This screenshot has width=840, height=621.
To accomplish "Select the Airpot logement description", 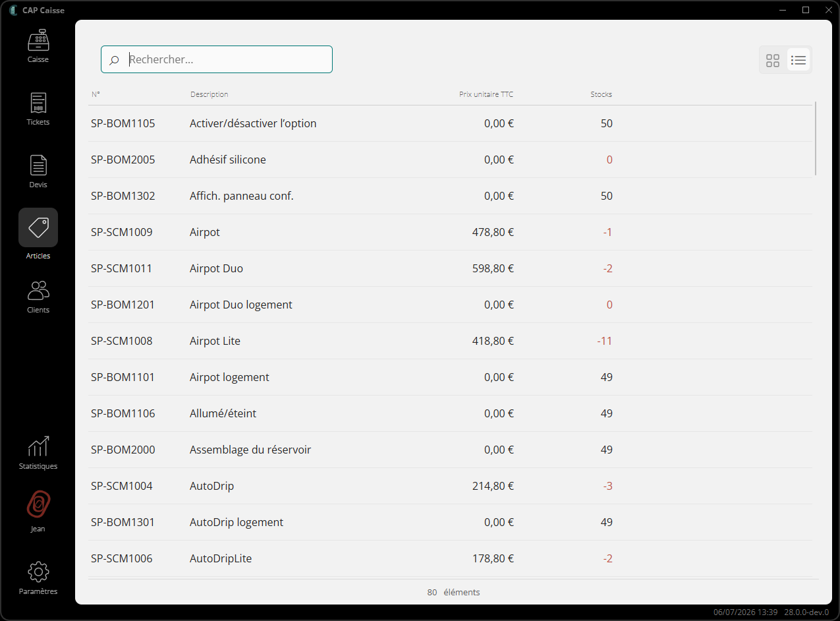I will [229, 377].
